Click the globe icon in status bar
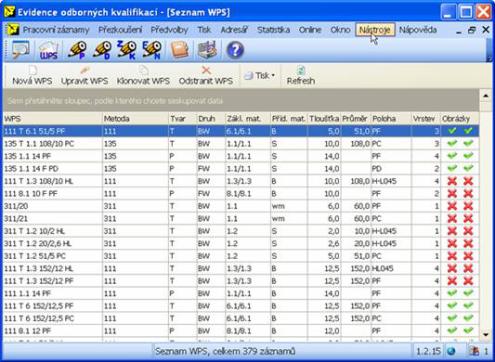 pyautogui.click(x=451, y=351)
